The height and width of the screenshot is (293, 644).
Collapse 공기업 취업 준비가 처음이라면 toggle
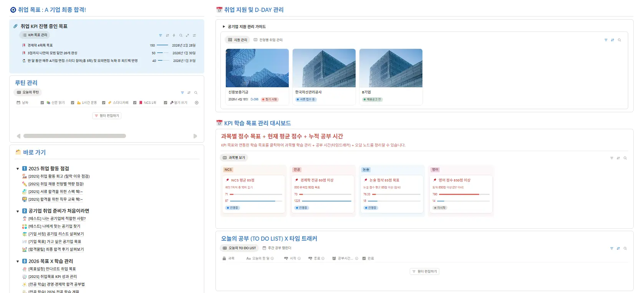click(x=18, y=211)
